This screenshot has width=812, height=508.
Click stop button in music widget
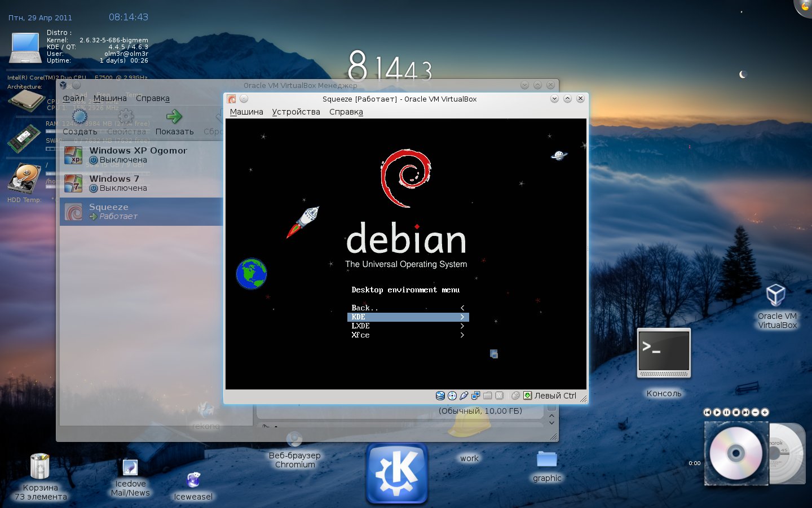(736, 413)
